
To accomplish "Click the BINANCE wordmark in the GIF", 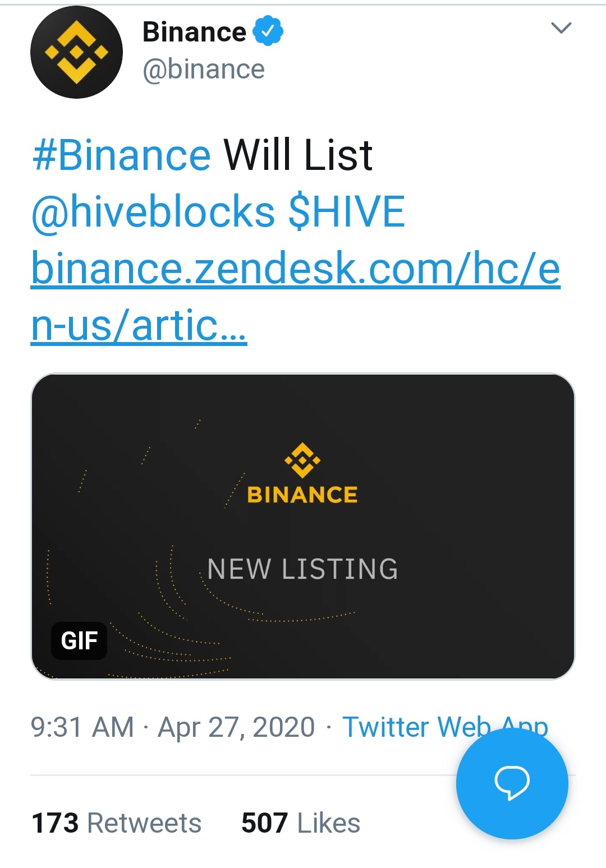I will click(x=302, y=495).
